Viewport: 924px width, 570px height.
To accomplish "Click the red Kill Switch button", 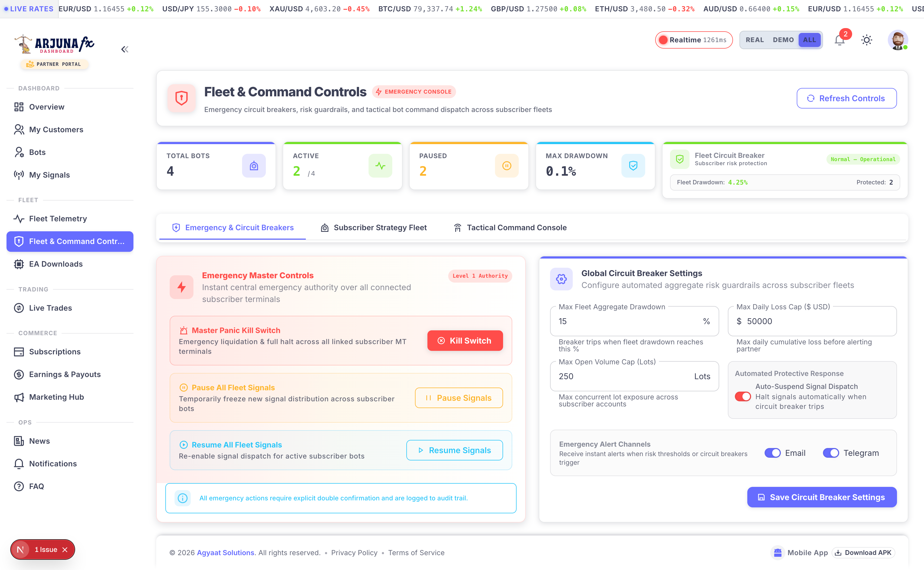I will tap(465, 341).
